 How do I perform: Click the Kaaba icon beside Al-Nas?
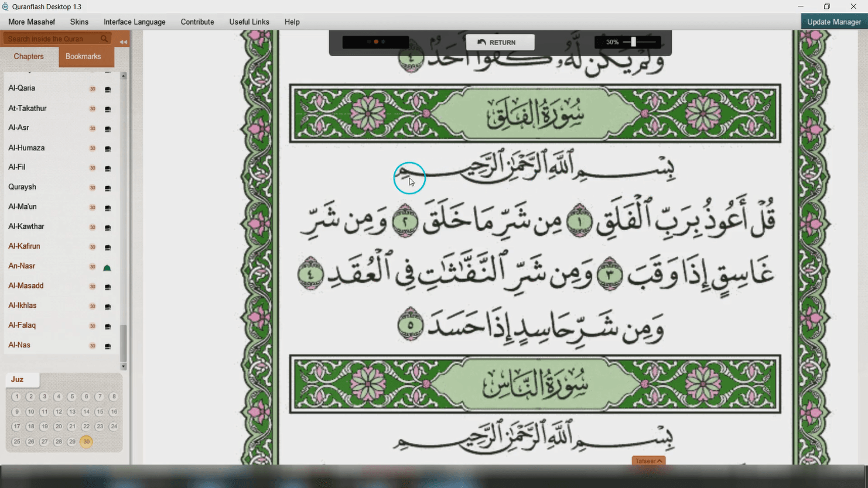pos(108,346)
